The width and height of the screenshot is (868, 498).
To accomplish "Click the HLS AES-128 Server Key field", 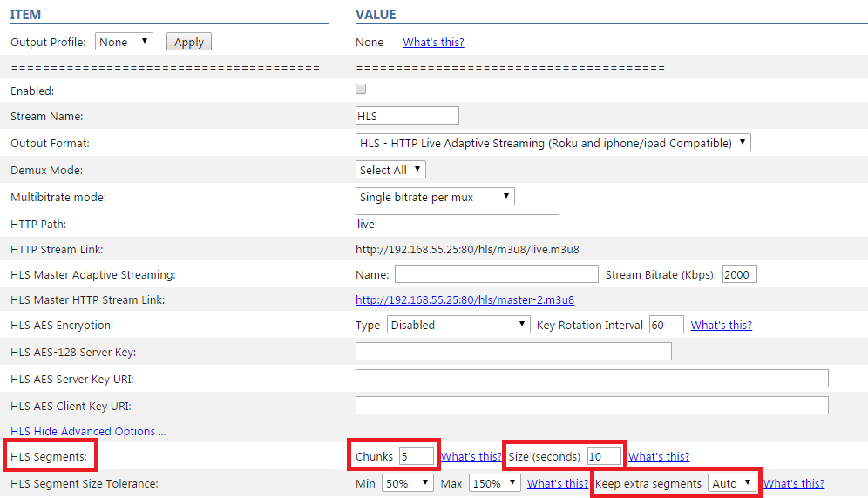I will click(x=513, y=352).
